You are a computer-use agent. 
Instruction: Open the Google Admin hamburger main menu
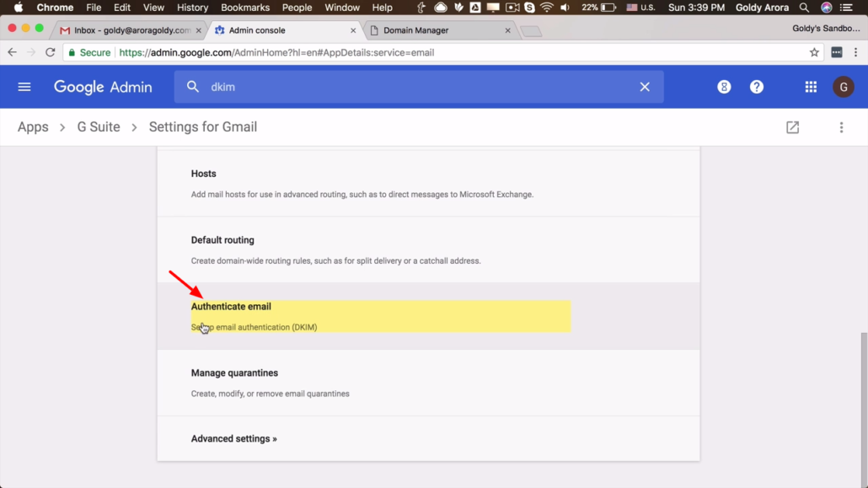pyautogui.click(x=24, y=87)
